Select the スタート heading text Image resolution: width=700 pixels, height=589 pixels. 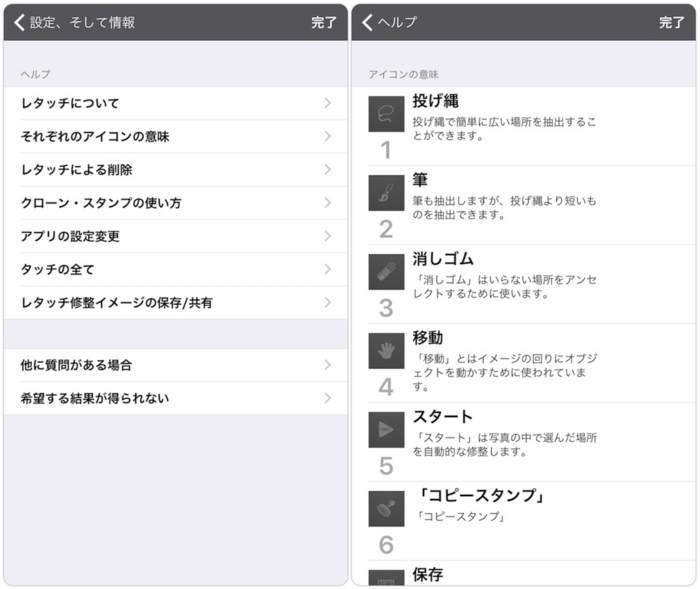pyautogui.click(x=442, y=417)
